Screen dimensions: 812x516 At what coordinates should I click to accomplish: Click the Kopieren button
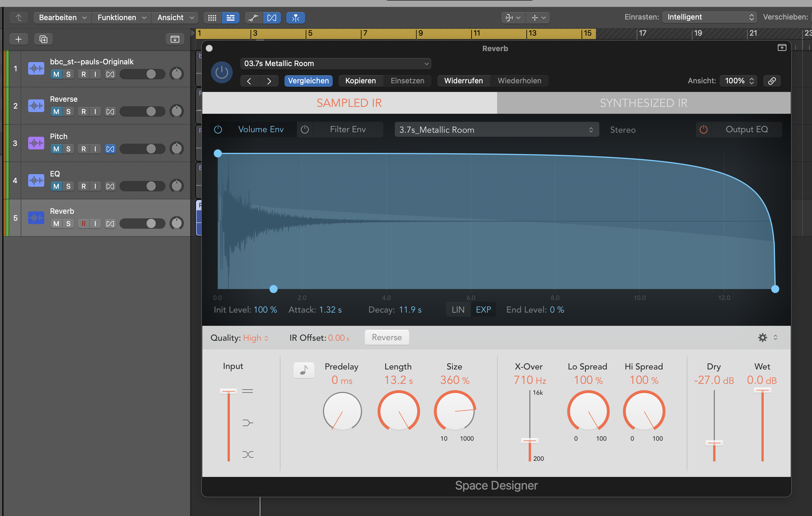pos(361,81)
